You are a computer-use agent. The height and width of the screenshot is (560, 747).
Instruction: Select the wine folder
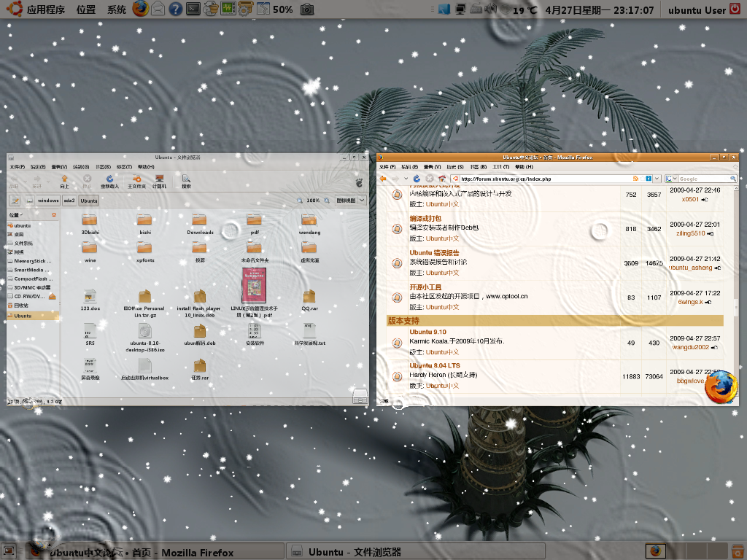point(90,252)
